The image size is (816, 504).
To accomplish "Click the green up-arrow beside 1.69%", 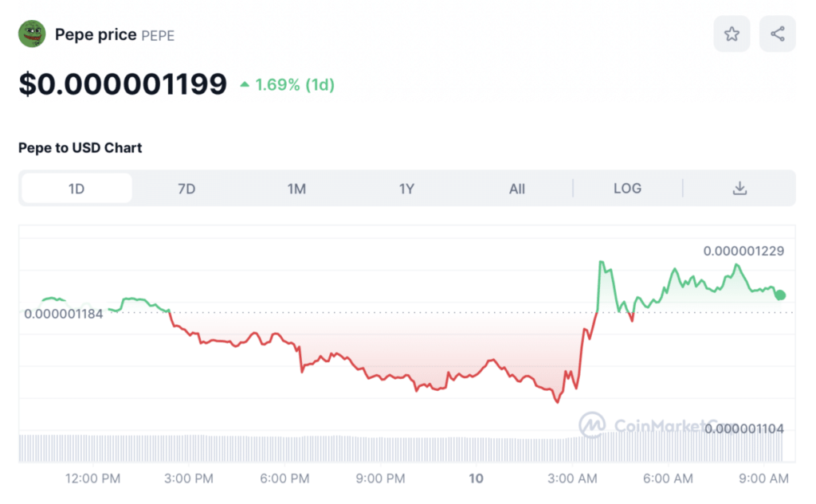I will [x=245, y=84].
